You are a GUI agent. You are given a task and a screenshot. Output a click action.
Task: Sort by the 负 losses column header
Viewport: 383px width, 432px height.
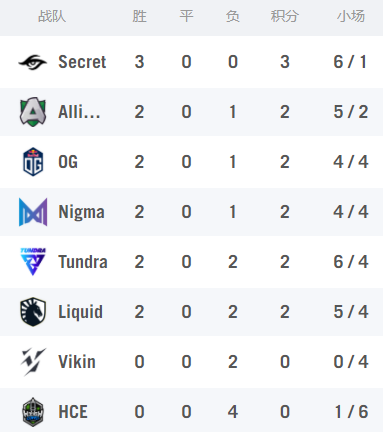pyautogui.click(x=233, y=16)
